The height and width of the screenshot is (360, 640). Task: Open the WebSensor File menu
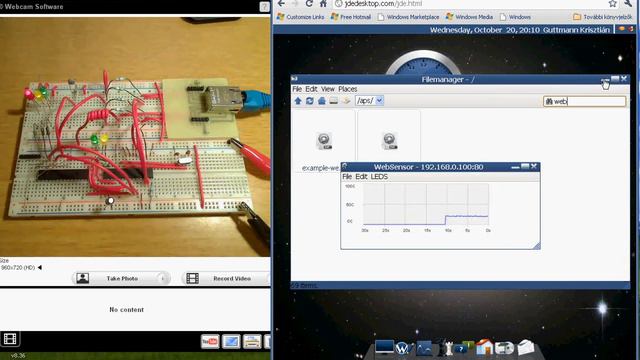tap(347, 177)
